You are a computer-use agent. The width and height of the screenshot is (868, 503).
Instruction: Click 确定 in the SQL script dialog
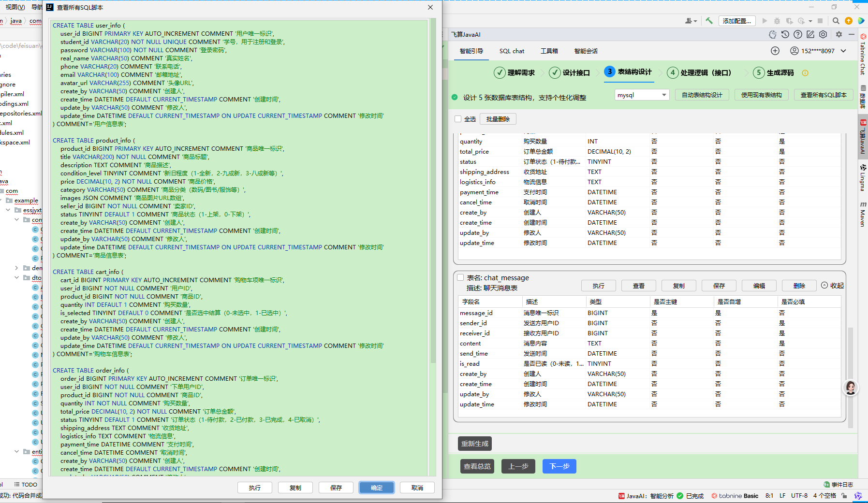tap(377, 488)
